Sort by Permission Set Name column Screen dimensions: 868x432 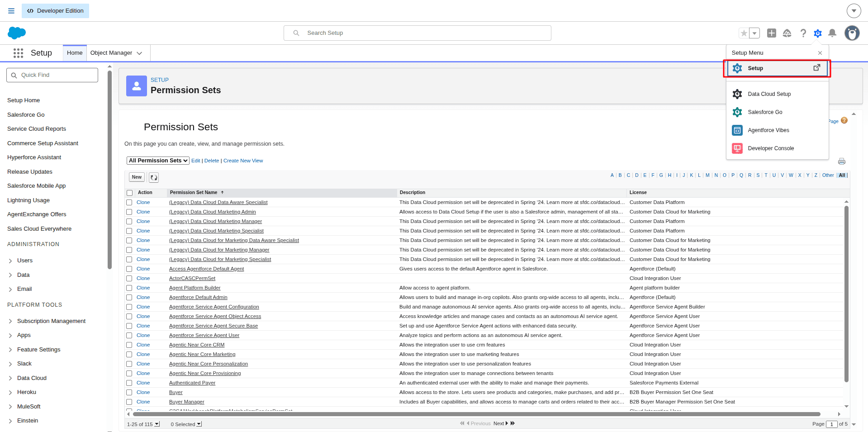194,193
